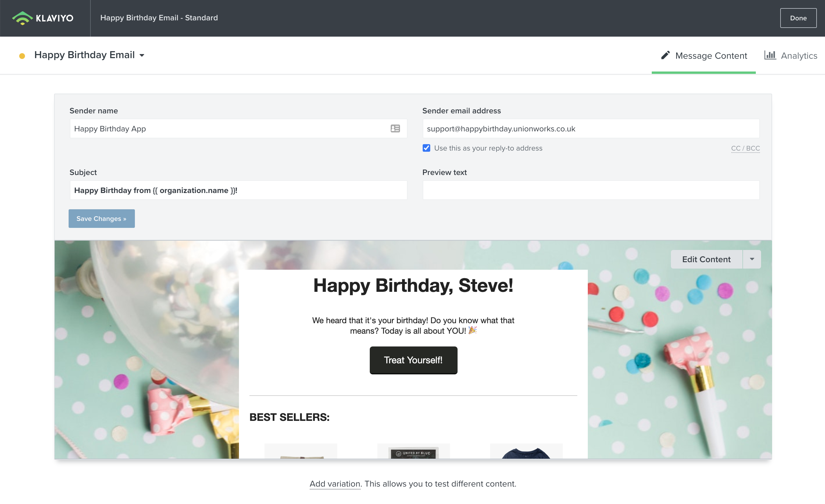Image resolution: width=825 pixels, height=504 pixels.
Task: Click the Edit Content button
Action: pyautogui.click(x=706, y=259)
